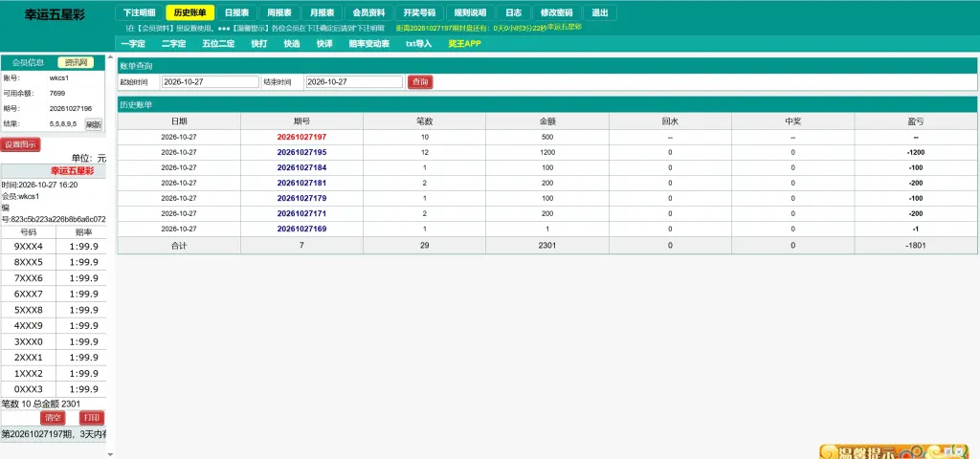980x459 pixels.
Task: Open the 快打 submenu
Action: click(259, 44)
